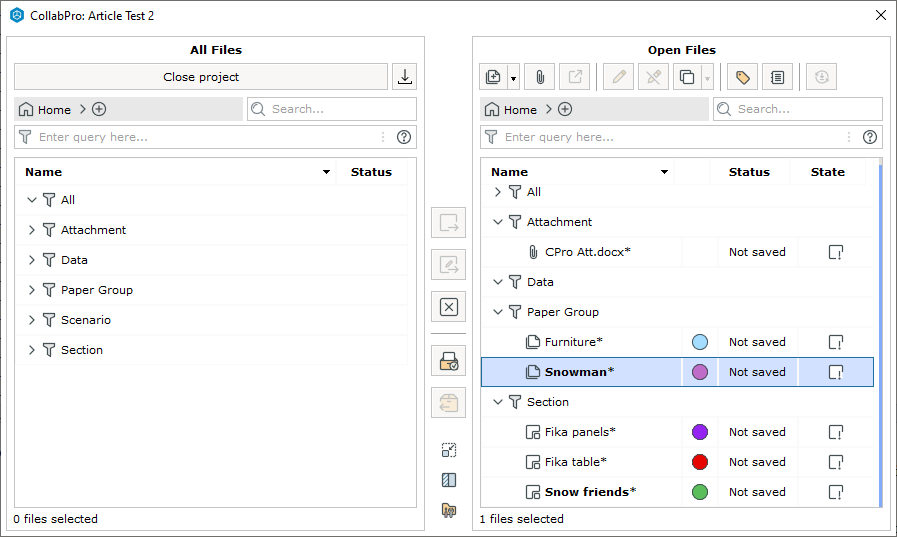Collapse Paper Group node in Open Files
This screenshot has height=537, width=897.
click(498, 312)
